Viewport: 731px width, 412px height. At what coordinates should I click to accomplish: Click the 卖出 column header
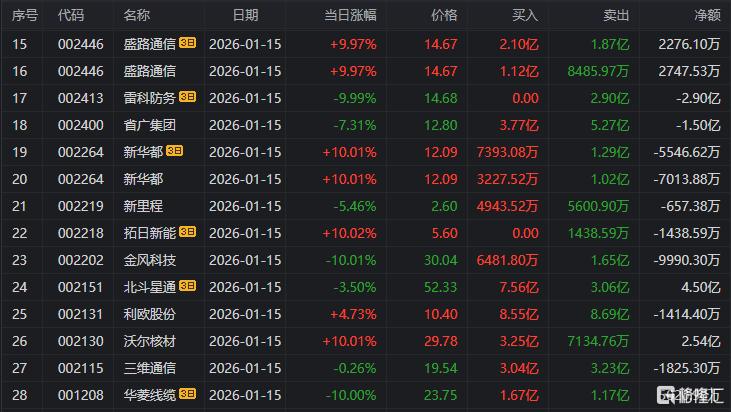616,15
